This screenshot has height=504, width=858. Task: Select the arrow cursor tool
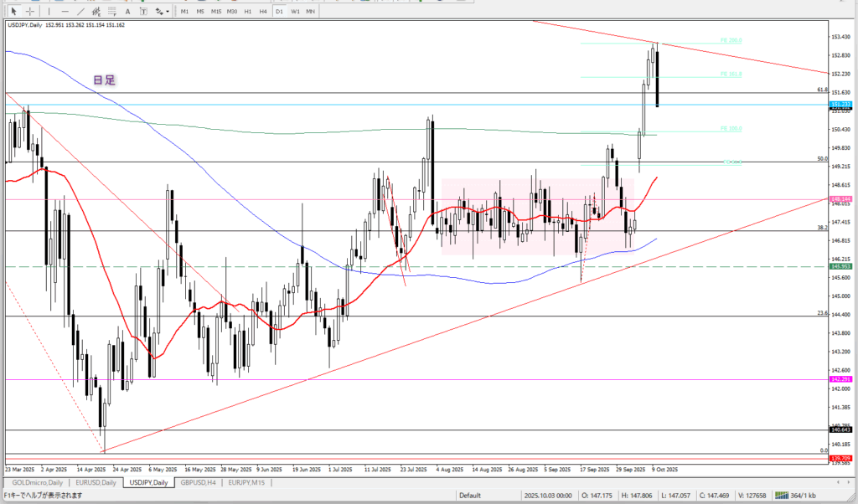(13, 11)
